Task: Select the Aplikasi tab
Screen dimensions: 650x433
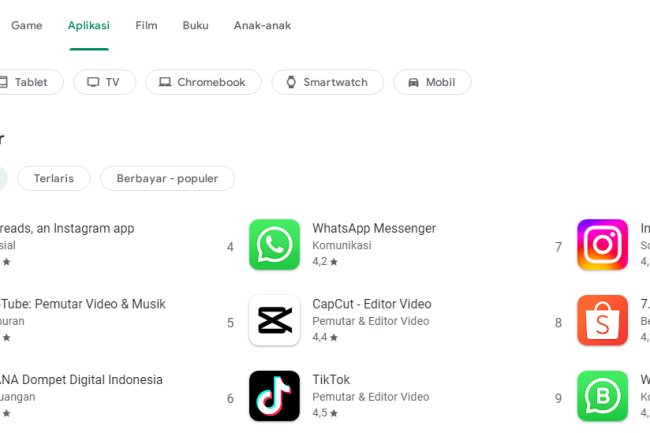Action: [x=89, y=25]
